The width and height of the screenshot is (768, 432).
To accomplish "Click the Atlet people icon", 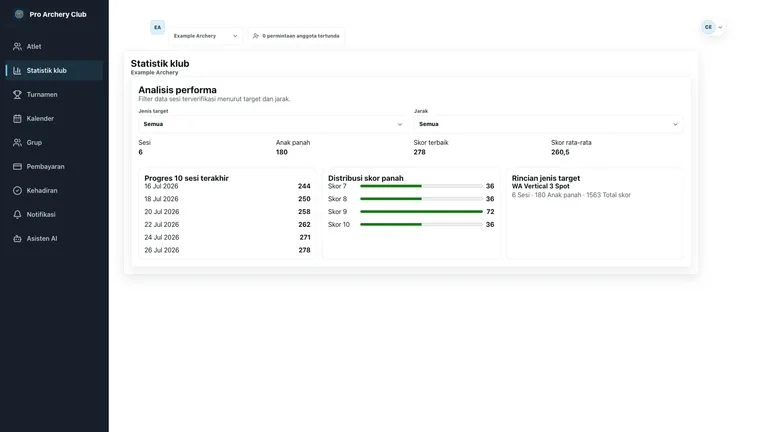I will 17,47.
